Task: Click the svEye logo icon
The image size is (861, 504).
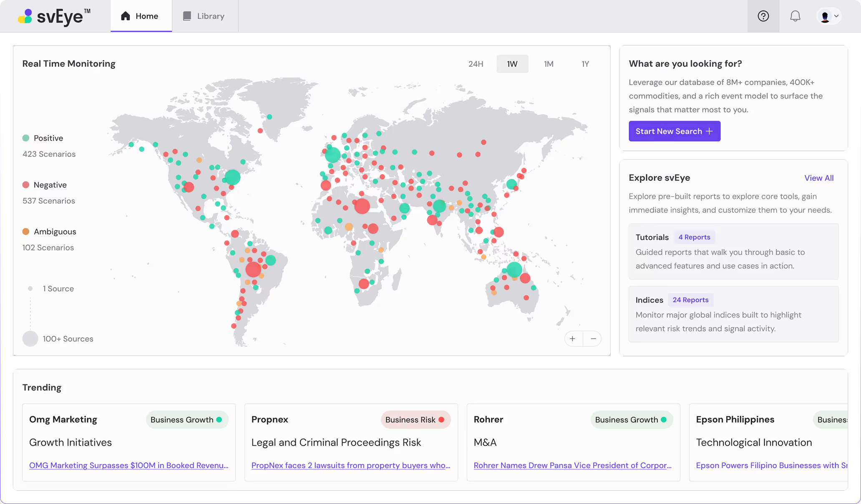Action: pos(25,16)
